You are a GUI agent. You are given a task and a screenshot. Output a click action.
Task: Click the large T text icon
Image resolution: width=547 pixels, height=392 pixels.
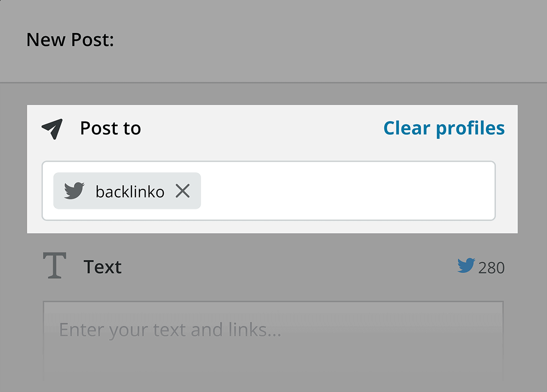(55, 265)
